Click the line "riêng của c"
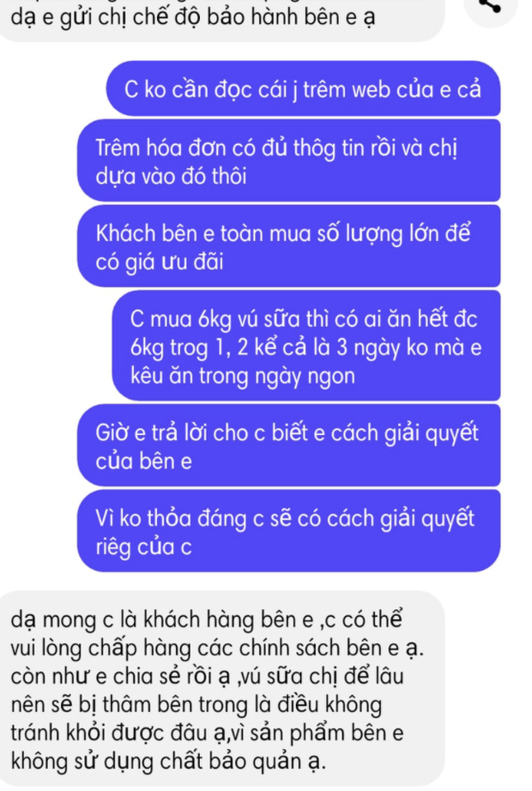Viewport: 532px width, 791px height. coord(144,546)
